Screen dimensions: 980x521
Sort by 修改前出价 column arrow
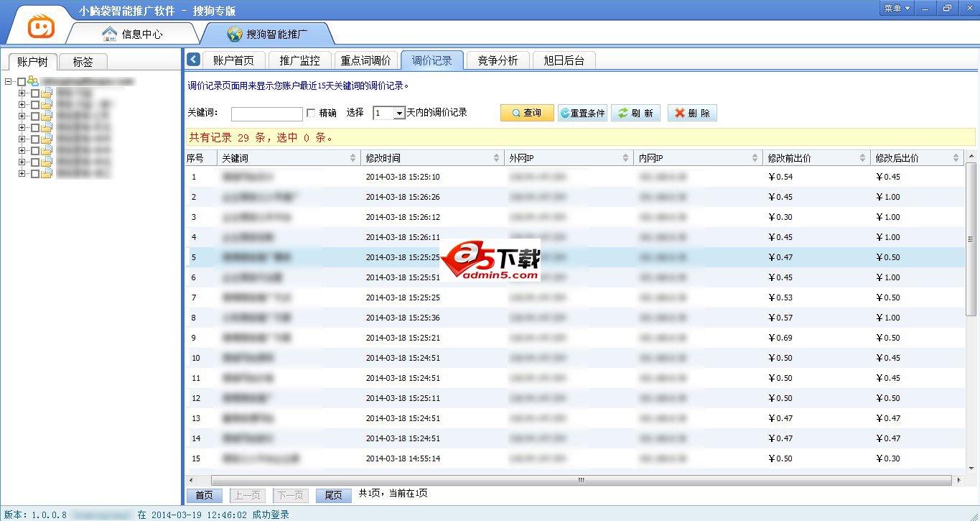(x=863, y=158)
